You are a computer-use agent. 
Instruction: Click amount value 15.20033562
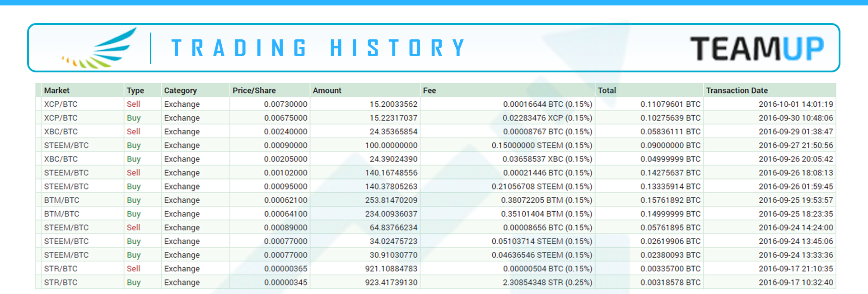(394, 104)
